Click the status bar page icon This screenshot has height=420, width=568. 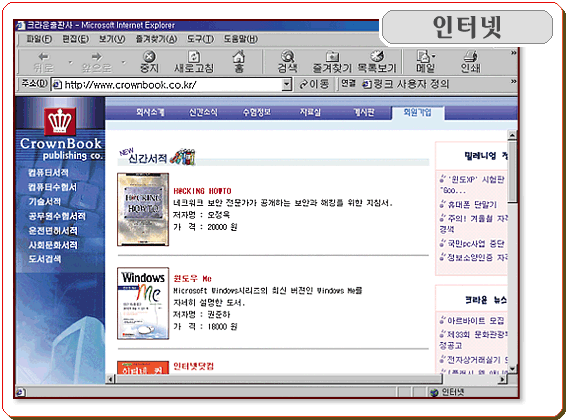(20, 392)
